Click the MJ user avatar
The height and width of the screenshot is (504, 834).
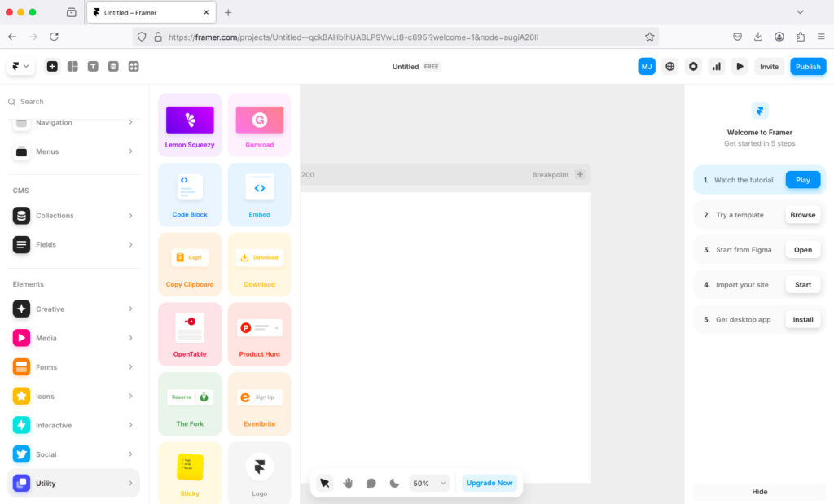[646, 67]
